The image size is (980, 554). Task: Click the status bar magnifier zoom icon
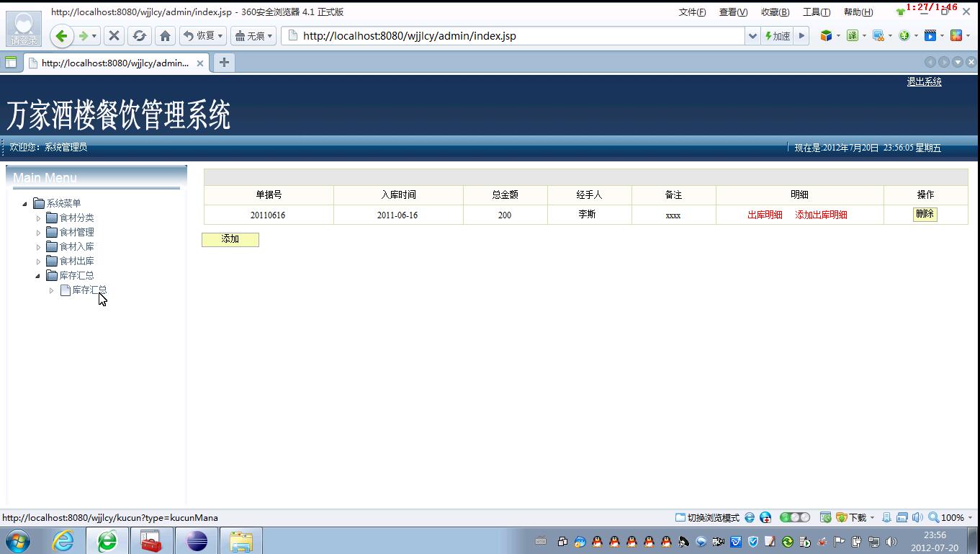click(x=933, y=518)
